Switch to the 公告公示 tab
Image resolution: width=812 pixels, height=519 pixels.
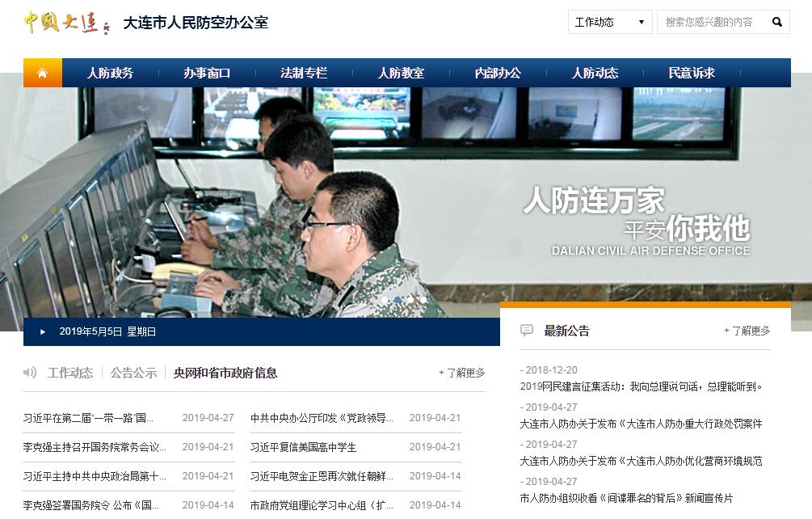click(x=133, y=373)
